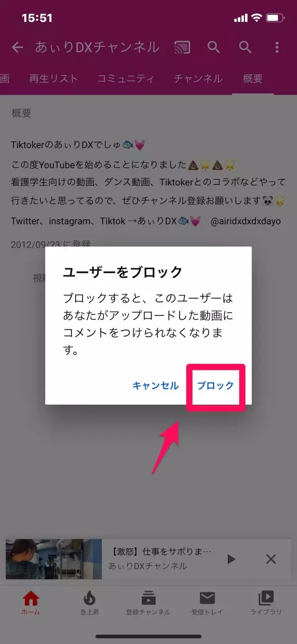297x644 pixels.
Task: Close the mini player with X
Action: coord(271,559)
